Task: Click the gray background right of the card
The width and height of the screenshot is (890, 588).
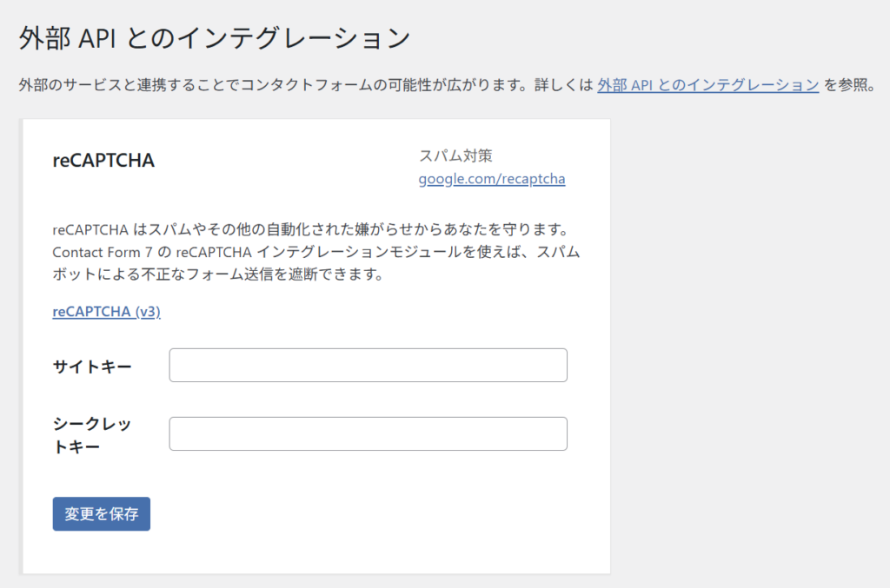Action: coord(747,347)
